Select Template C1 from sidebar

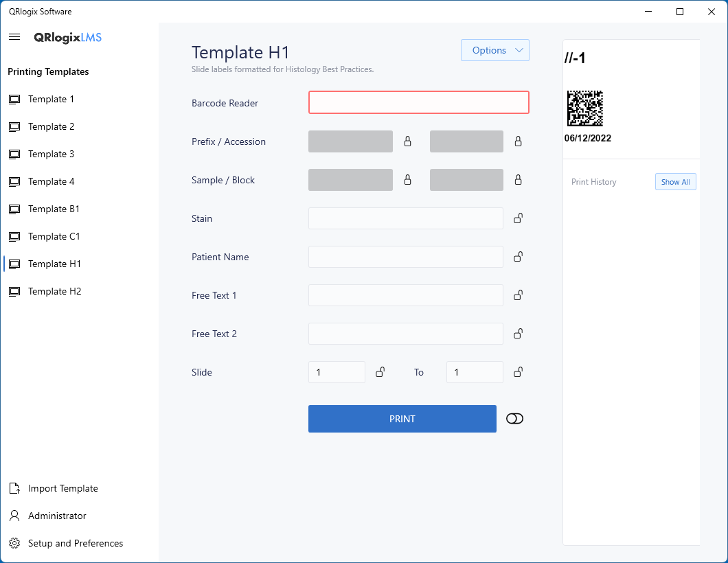click(54, 236)
